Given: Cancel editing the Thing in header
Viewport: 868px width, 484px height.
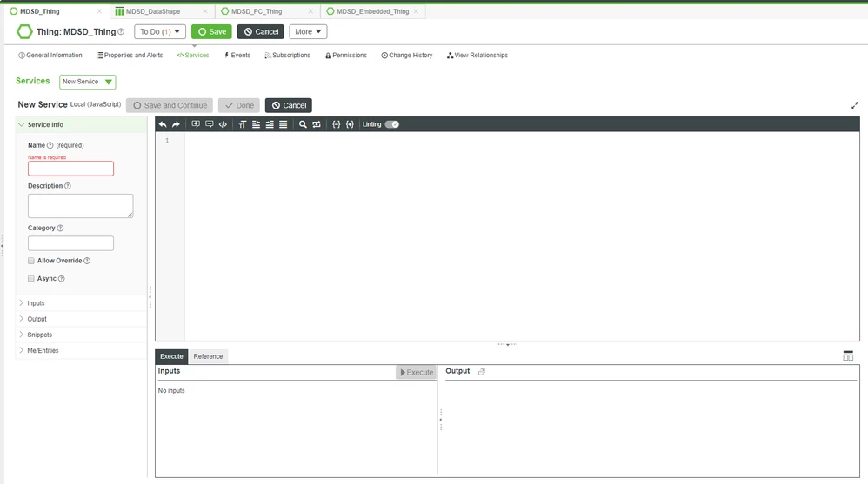Looking at the screenshot, I should point(261,31).
